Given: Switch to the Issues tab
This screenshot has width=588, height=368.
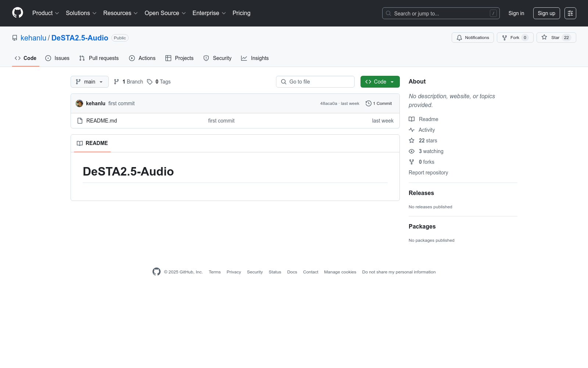Looking at the screenshot, I should (57, 58).
